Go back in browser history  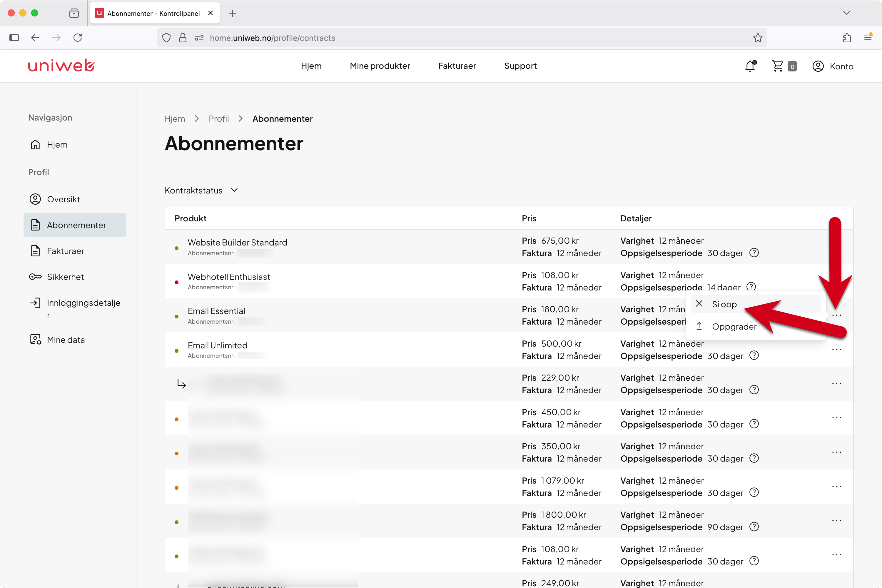click(x=35, y=38)
